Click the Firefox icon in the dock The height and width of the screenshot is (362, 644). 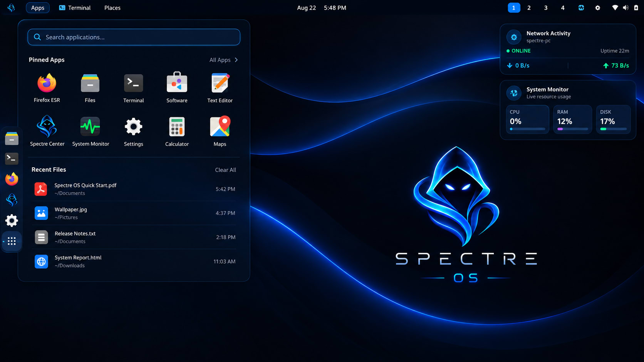(12, 179)
